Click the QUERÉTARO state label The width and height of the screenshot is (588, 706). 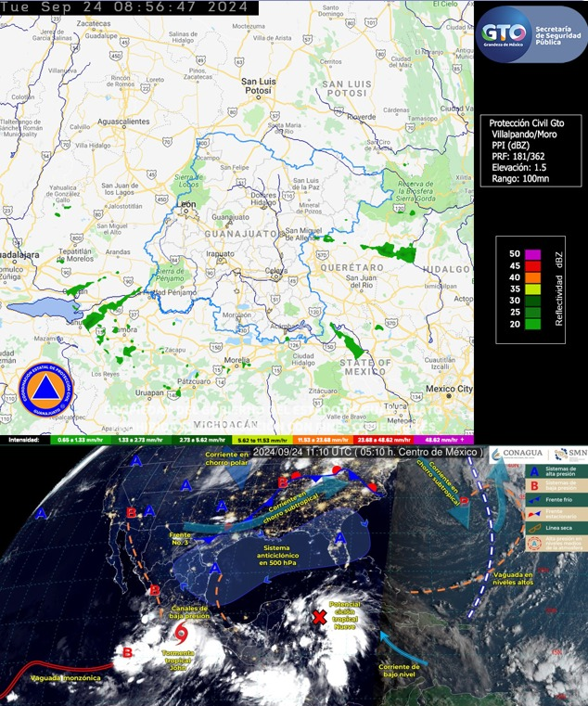352,267
